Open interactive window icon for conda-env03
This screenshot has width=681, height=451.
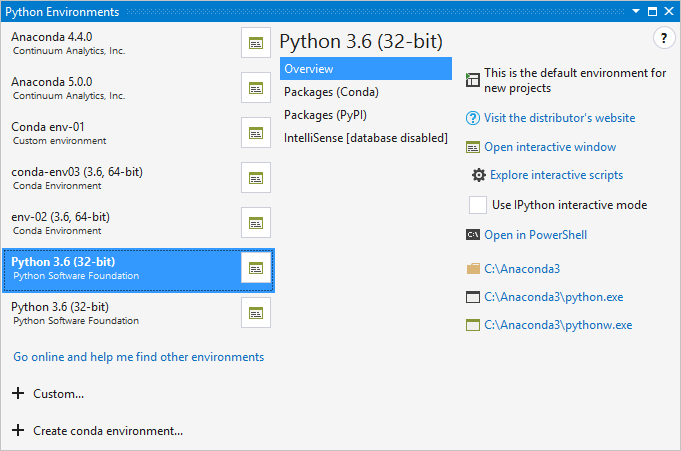pyautogui.click(x=256, y=178)
